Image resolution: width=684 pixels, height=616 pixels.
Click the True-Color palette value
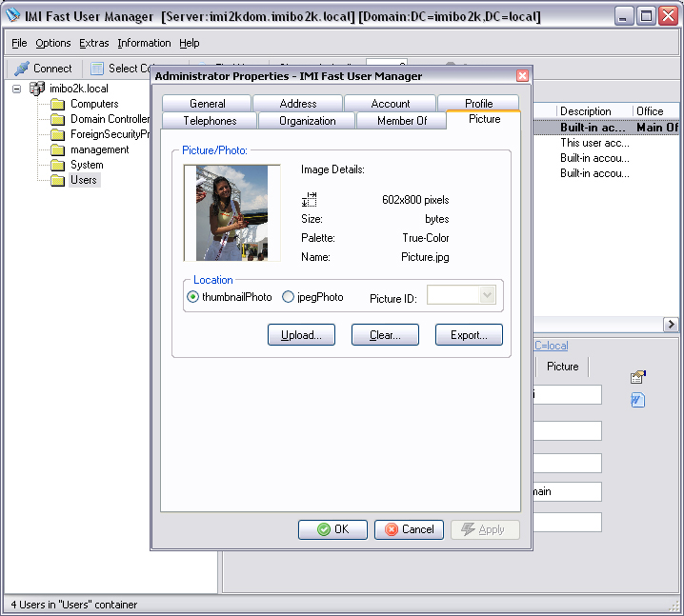click(425, 238)
